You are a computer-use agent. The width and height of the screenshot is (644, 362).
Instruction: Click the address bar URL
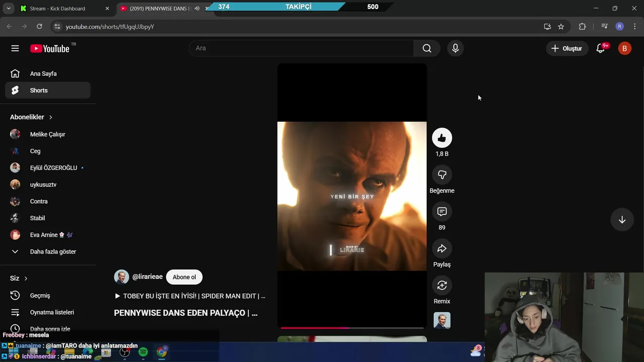coord(110,27)
